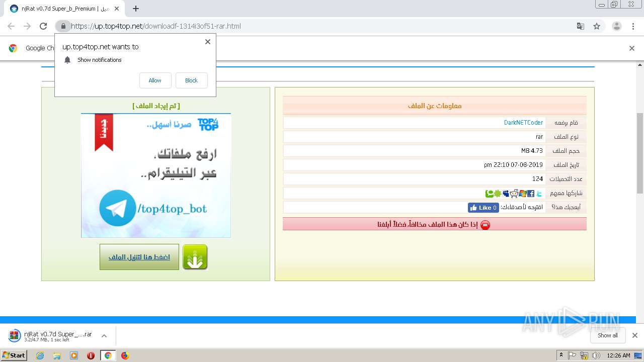Dismiss the Google Chrome infobar

pyautogui.click(x=632, y=48)
